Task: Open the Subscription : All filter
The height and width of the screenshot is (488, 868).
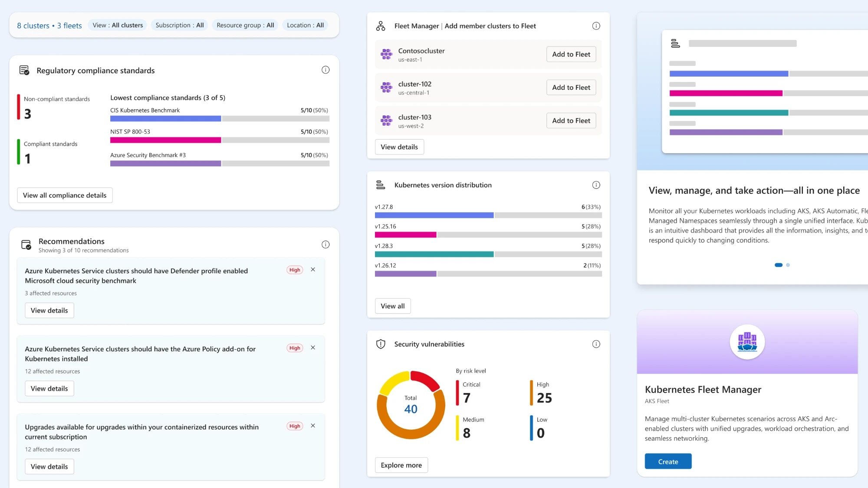Action: coord(180,25)
